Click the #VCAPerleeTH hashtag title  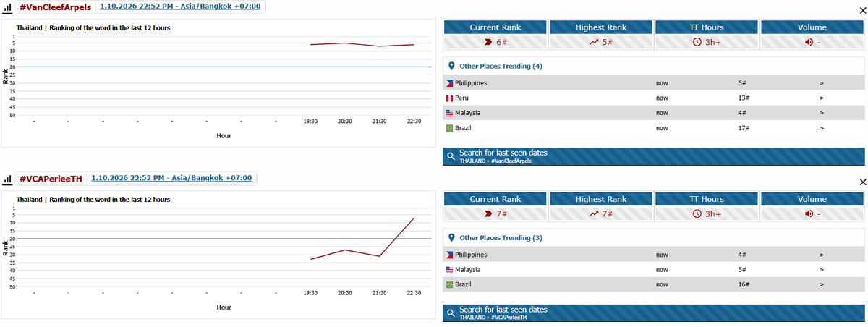[x=51, y=179]
